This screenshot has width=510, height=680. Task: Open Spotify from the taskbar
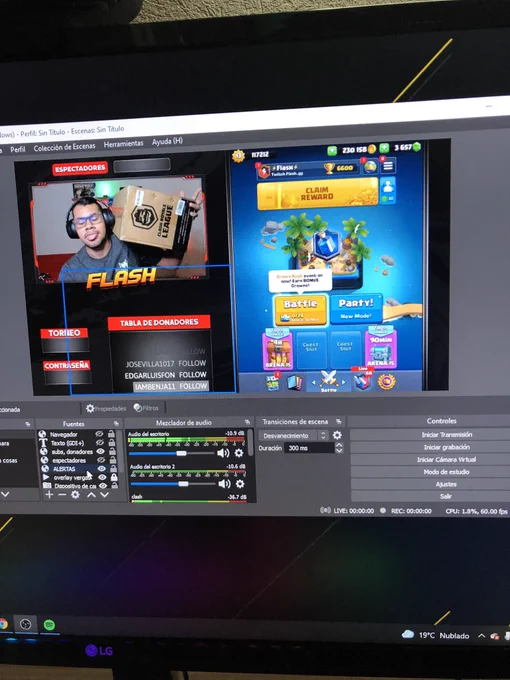[x=49, y=625]
